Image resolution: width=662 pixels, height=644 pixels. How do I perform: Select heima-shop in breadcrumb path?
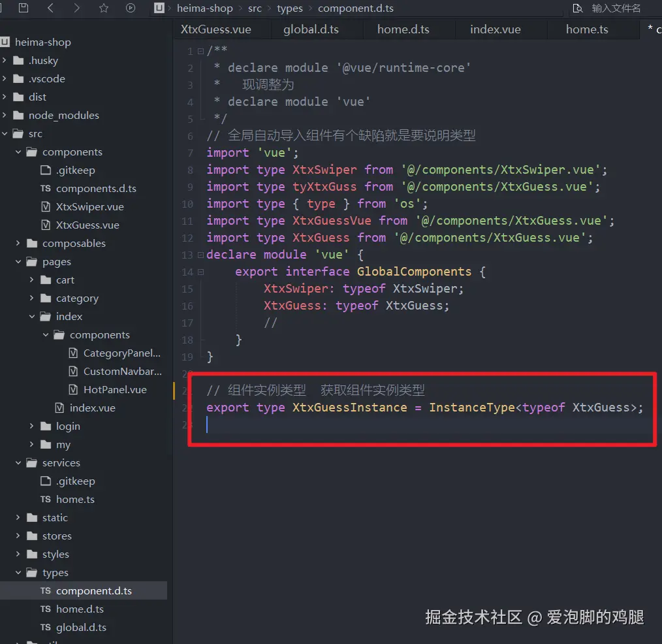coord(205,8)
